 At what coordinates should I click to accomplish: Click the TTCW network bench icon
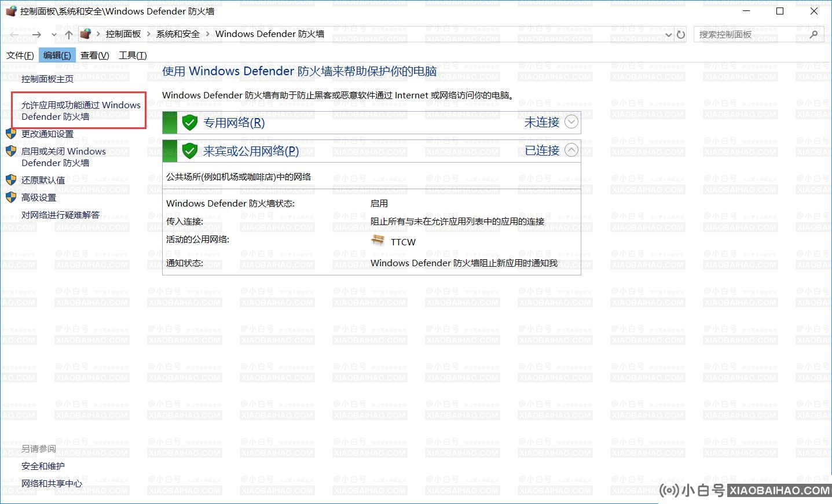pos(378,240)
